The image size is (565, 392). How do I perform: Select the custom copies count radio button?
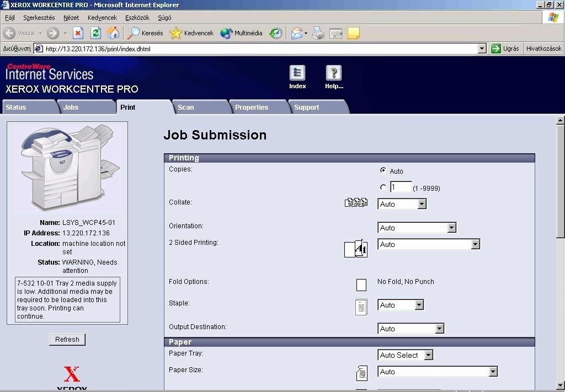pyautogui.click(x=383, y=187)
